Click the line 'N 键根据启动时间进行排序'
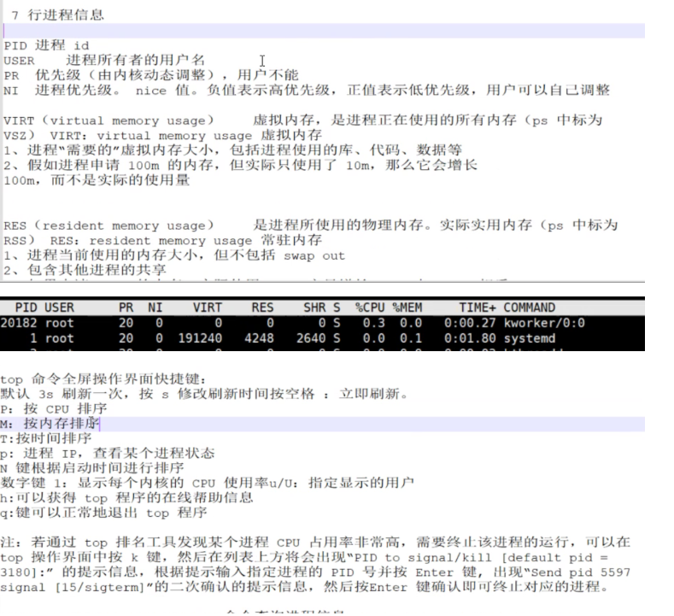The image size is (674, 616). click(x=92, y=468)
